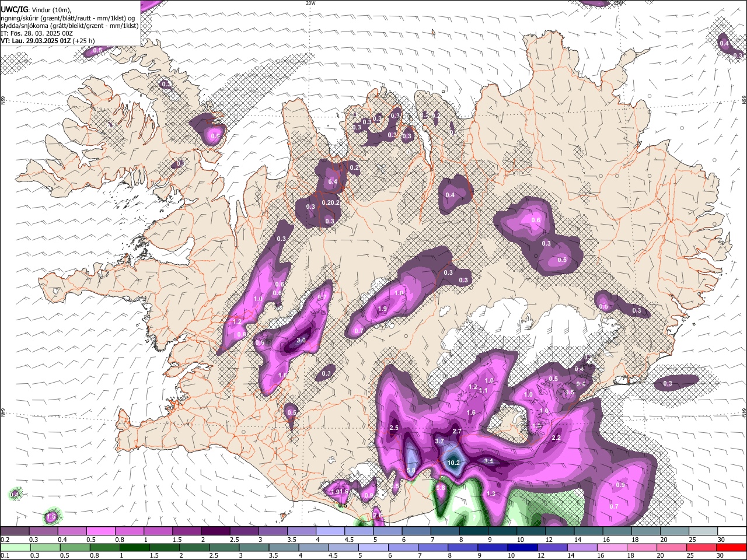Select the '3.4' precipitation label

(x=489, y=461)
